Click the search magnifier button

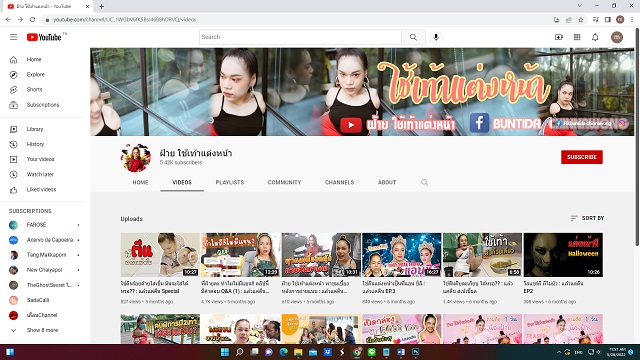(413, 37)
